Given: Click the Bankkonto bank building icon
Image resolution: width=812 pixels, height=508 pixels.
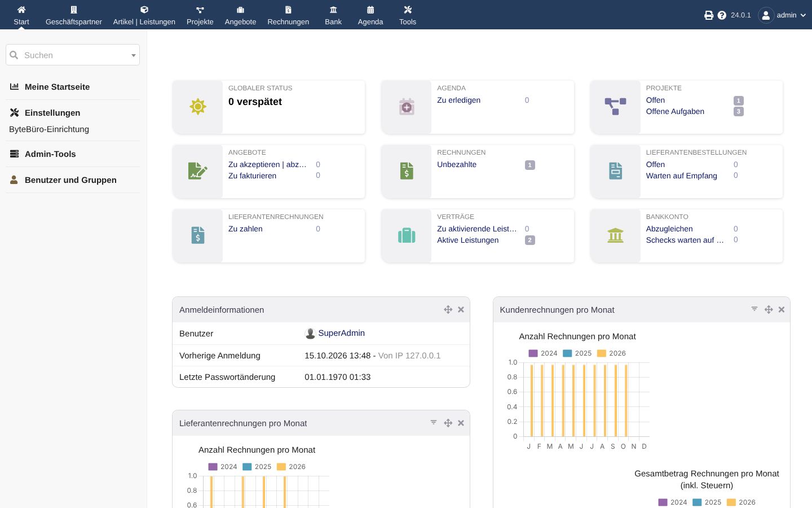Looking at the screenshot, I should coord(615,235).
